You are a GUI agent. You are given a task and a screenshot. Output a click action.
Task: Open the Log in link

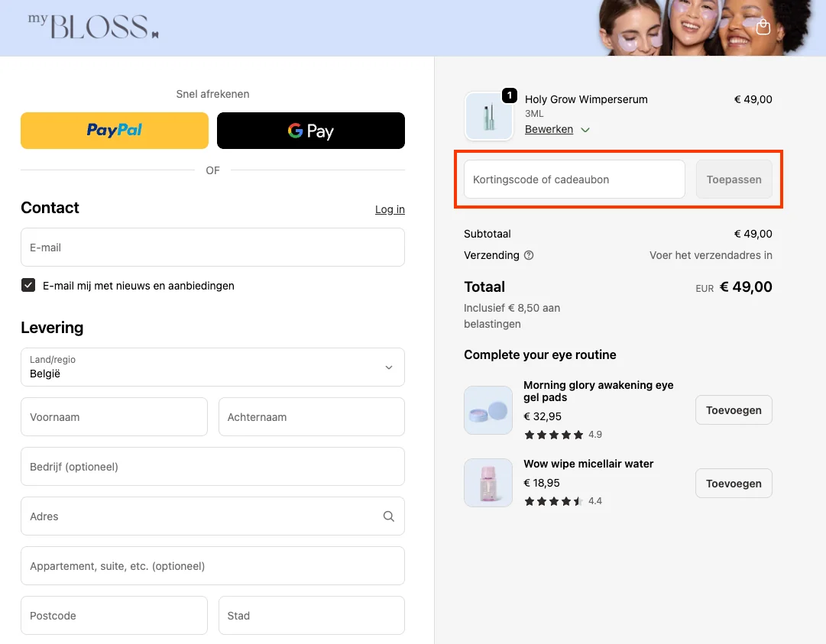click(390, 209)
